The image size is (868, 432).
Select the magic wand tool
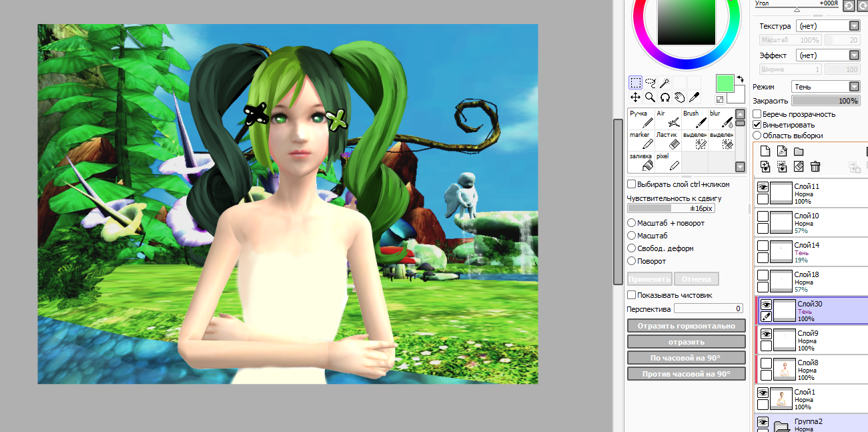click(665, 83)
